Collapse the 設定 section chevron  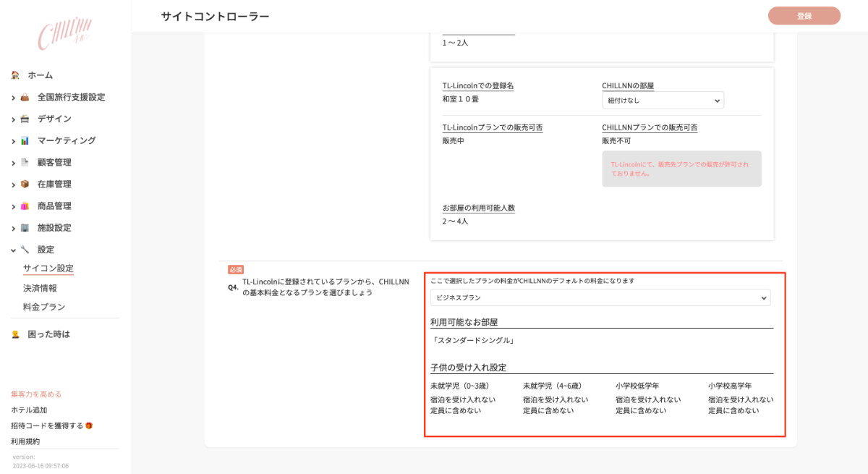pyautogui.click(x=14, y=250)
